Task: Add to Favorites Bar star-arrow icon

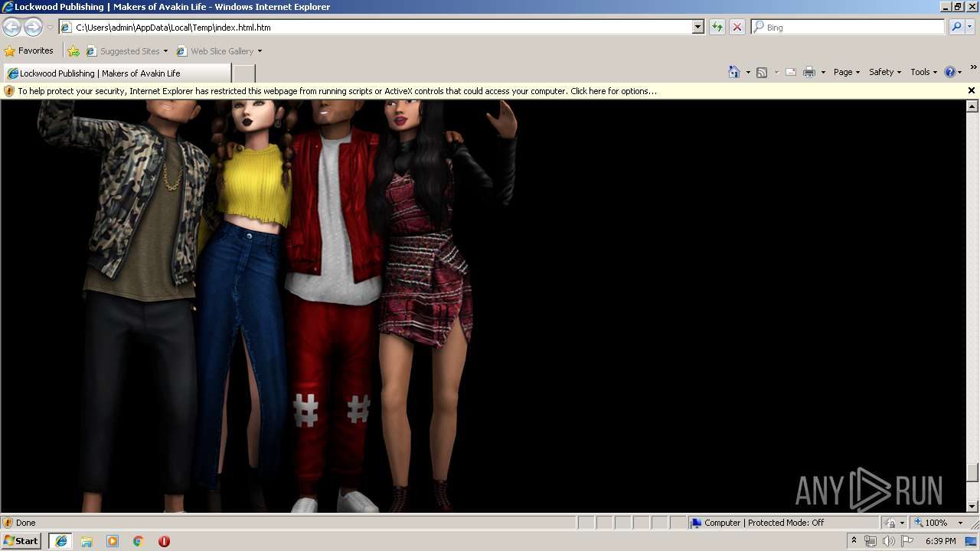Action: tap(73, 51)
